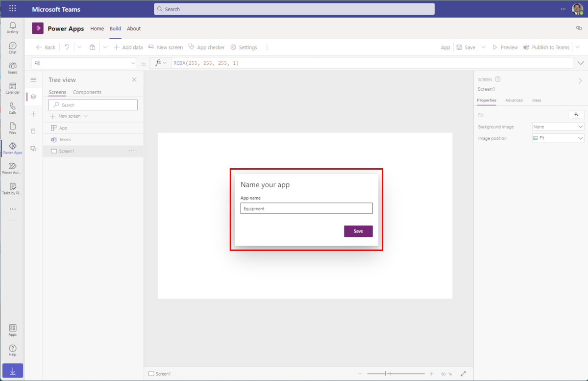Open toolbar overflow ellipsis after Settings
This screenshot has width=588, height=381.
[267, 47]
